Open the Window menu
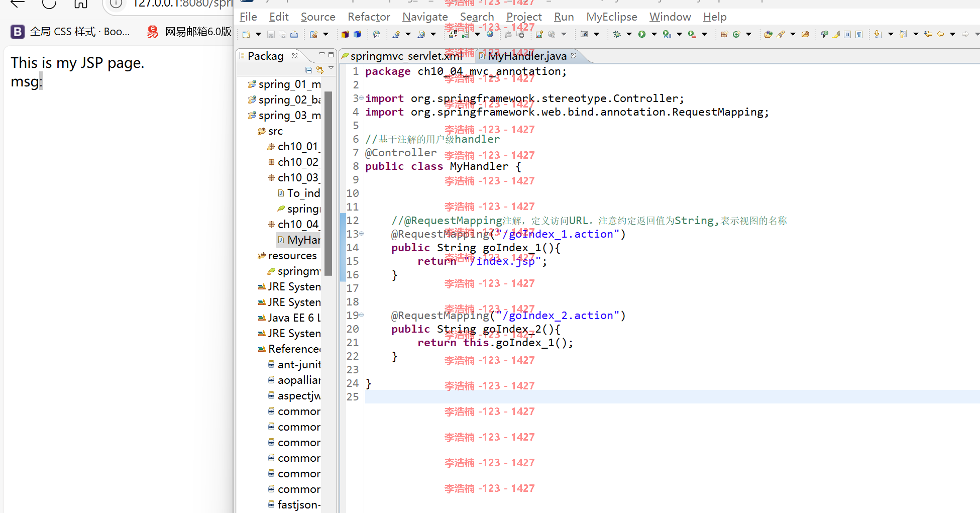 (670, 17)
